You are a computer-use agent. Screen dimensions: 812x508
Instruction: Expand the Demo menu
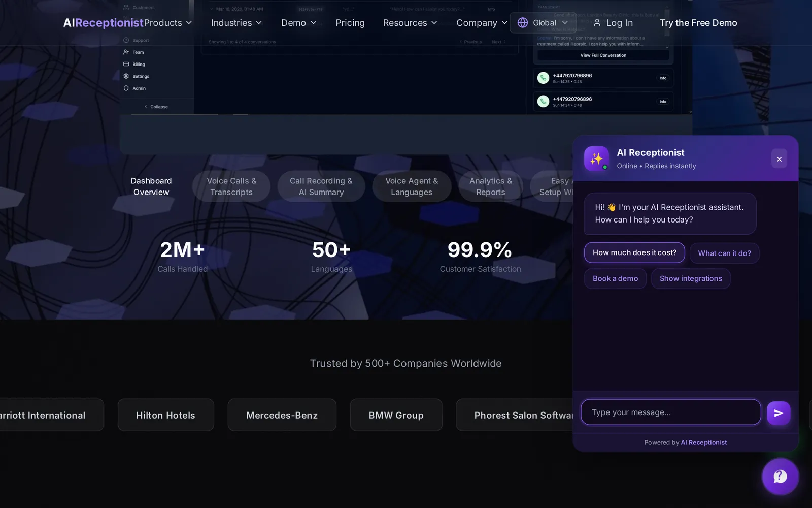coord(299,23)
